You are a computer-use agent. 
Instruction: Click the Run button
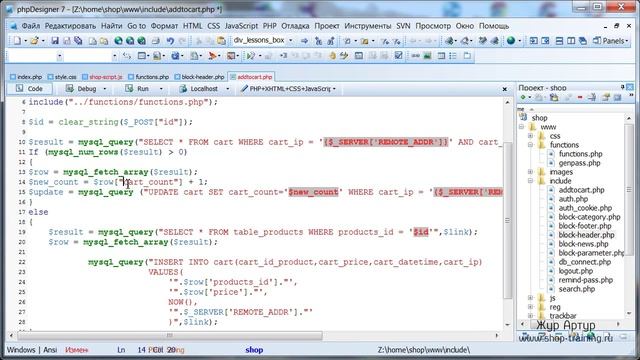(138, 89)
